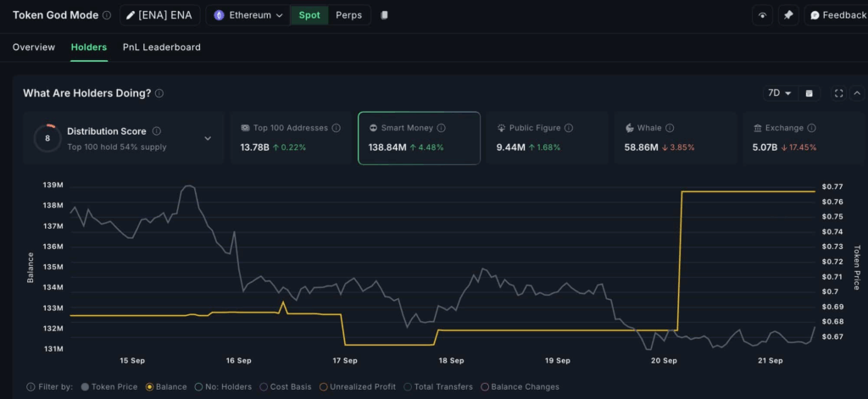The image size is (868, 399).
Task: Copy token address using the clipboard icon
Action: pos(384,15)
